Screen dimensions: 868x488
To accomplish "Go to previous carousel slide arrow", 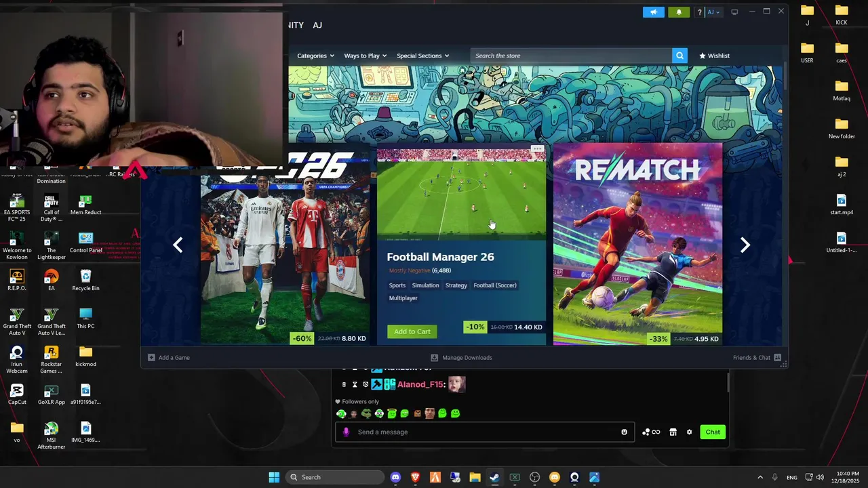I will 178,245.
